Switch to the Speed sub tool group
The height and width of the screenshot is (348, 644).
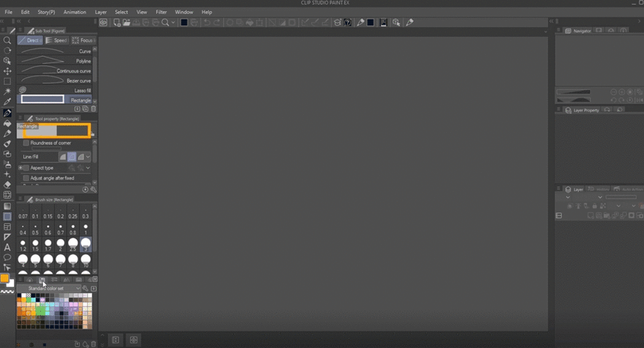[56, 40]
